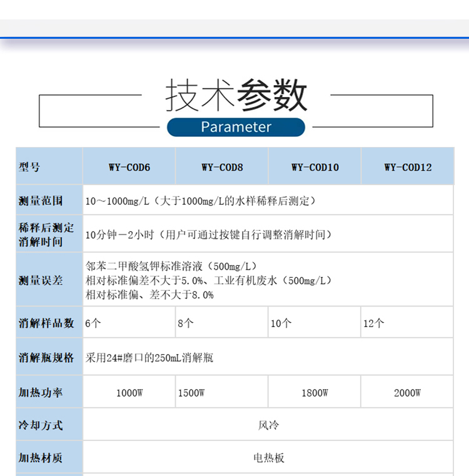Click the 型号 row label
This screenshot has height=476, width=469.
click(x=30, y=167)
